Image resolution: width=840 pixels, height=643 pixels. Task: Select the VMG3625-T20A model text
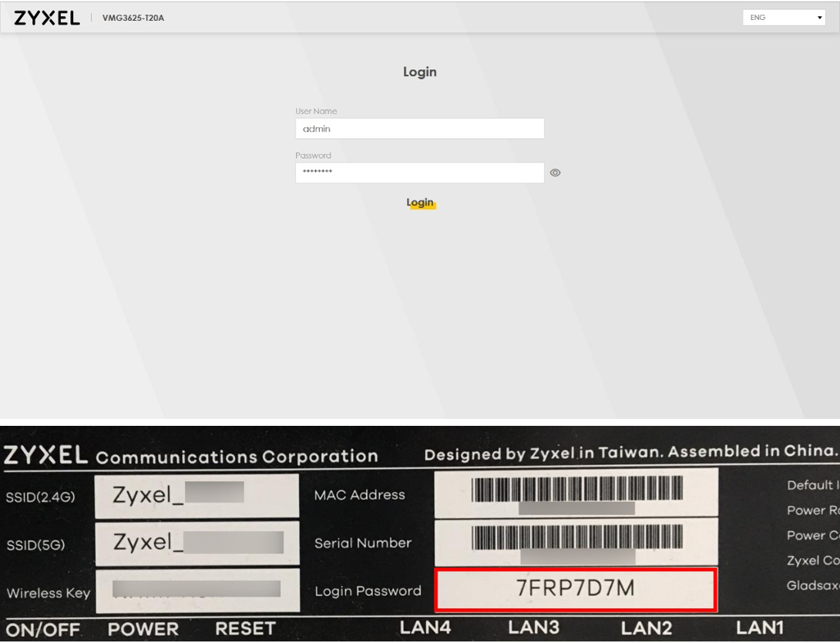tap(133, 18)
